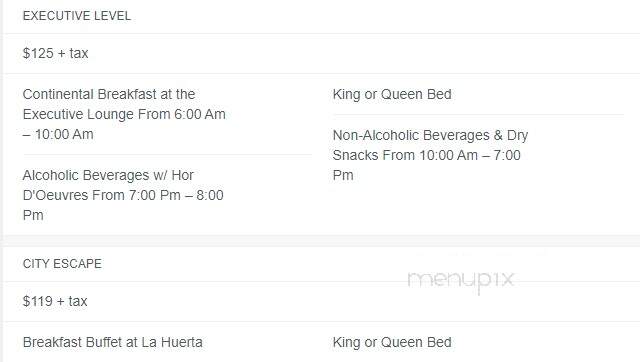Select King or Queen Bed under City Escape

pyautogui.click(x=392, y=342)
